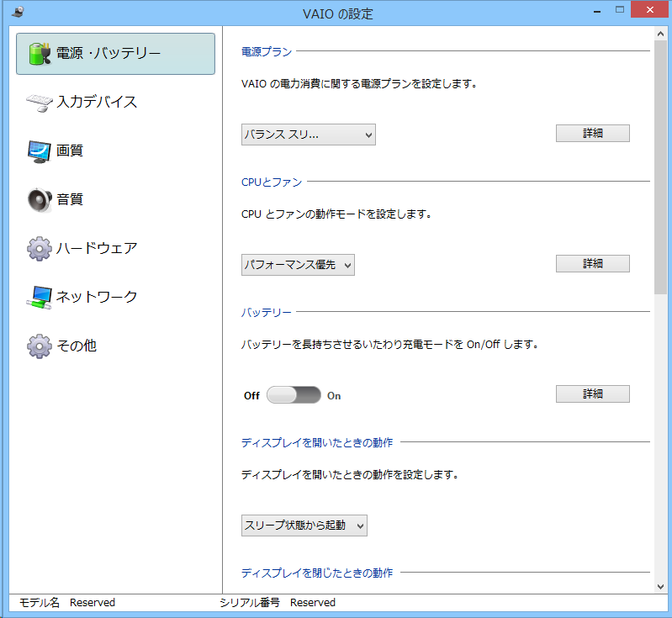Minimize the VAIO の設定 window
The image size is (672, 618).
597,10
